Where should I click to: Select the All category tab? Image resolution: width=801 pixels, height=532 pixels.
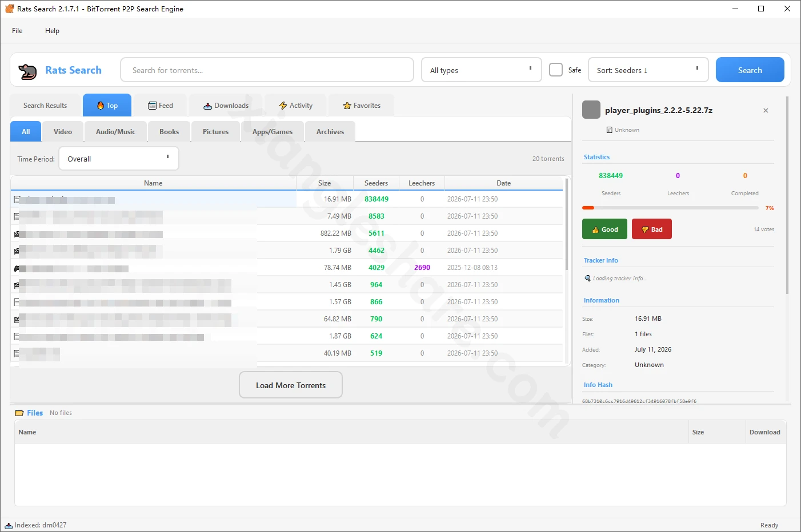[26, 131]
